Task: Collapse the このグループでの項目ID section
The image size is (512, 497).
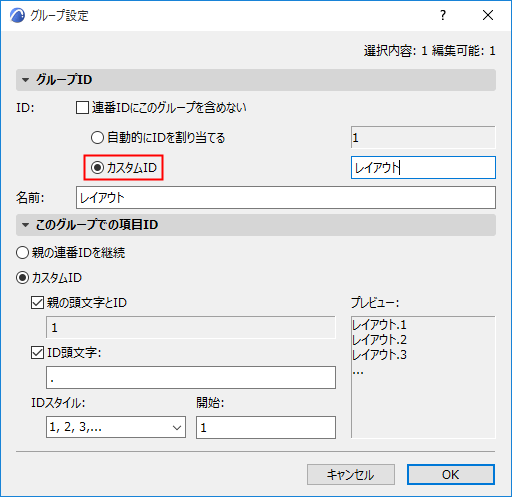Action: pos(25,225)
